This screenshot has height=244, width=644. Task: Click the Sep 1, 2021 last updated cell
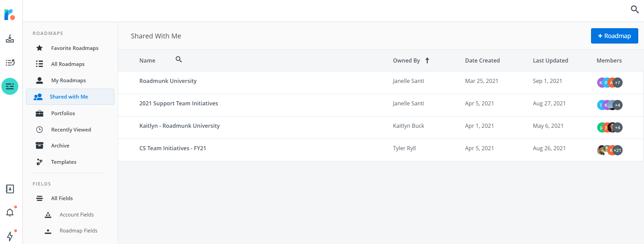coord(547,81)
